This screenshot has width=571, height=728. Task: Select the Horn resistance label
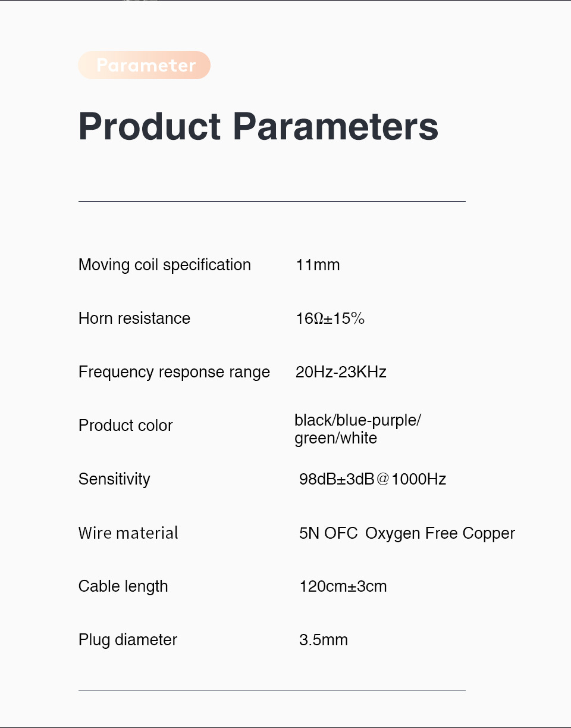134,318
